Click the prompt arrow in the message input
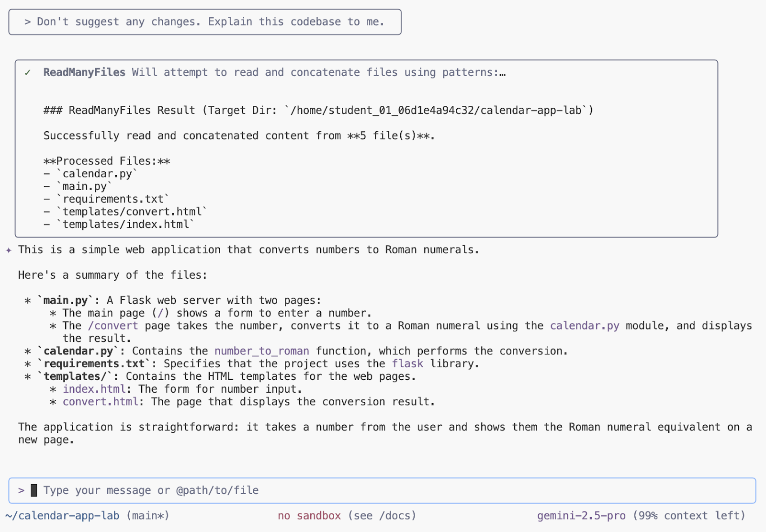The image size is (766, 532). point(21,490)
